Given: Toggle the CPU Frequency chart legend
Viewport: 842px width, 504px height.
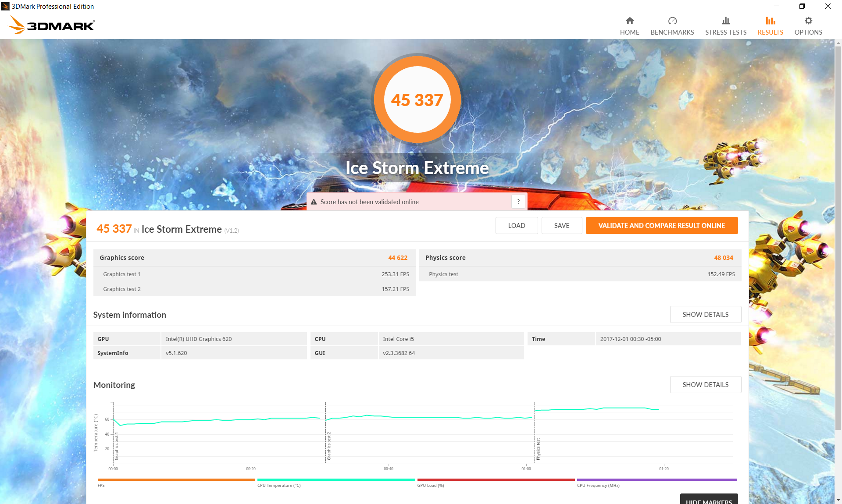Looking at the screenshot, I should coord(598,485).
